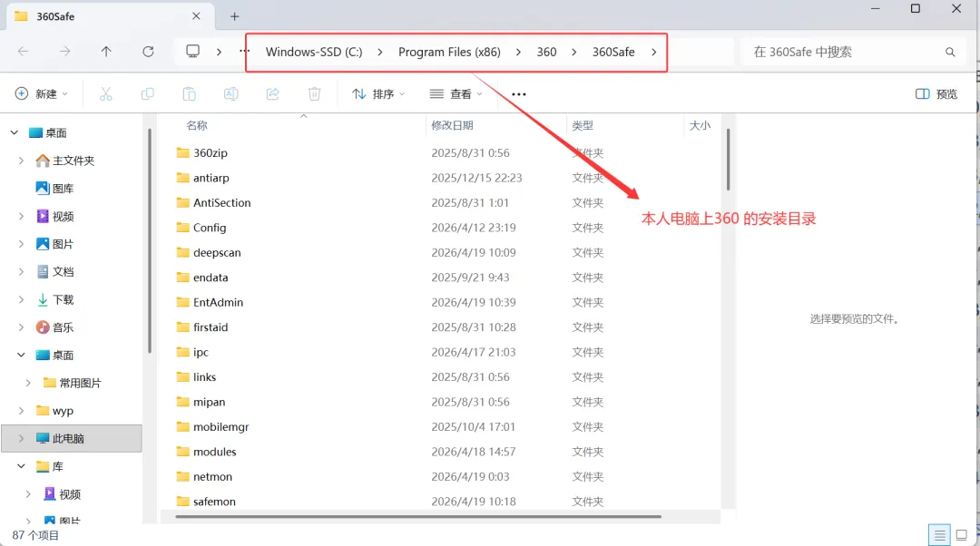The width and height of the screenshot is (980, 546).
Task: Click the 360Safe breadcrumb segment
Action: [613, 52]
